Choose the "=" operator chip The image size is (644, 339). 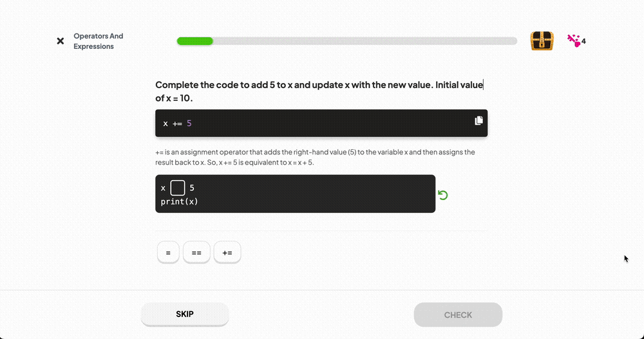(x=168, y=252)
